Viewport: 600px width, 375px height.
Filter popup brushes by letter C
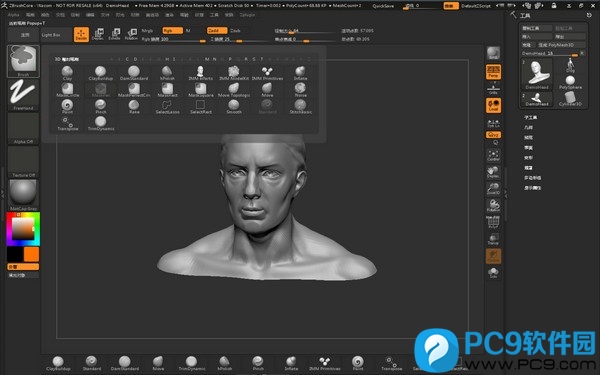click(x=127, y=59)
